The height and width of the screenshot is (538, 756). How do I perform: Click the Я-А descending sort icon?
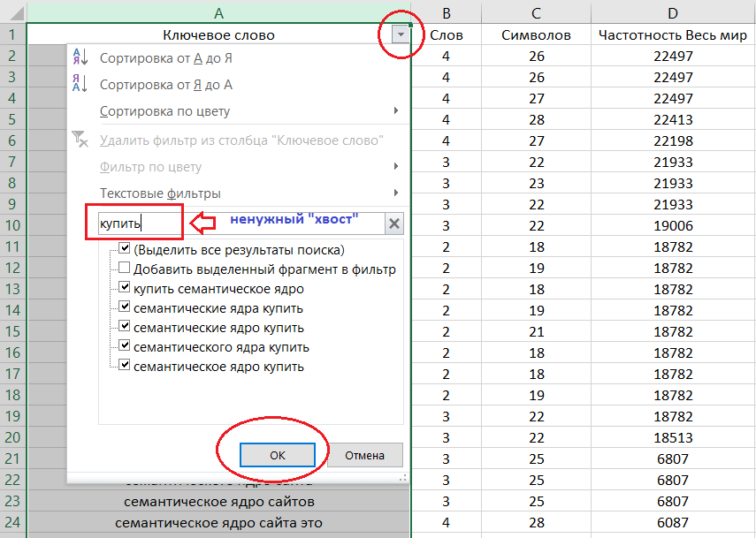pos(80,83)
